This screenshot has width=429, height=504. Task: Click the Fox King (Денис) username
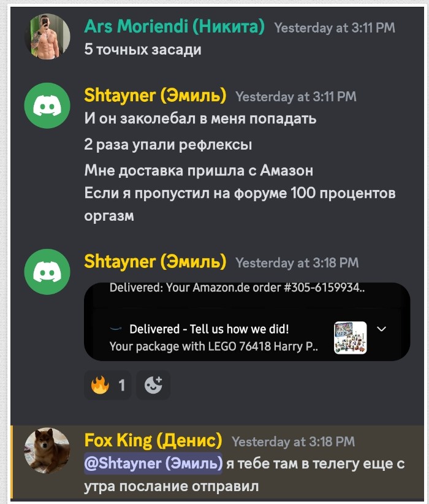[153, 440]
